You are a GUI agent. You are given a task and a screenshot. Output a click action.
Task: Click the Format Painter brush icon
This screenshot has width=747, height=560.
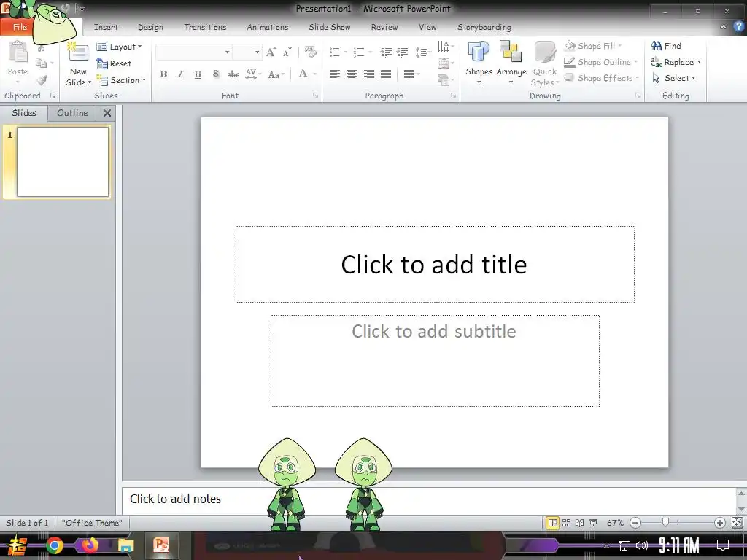42,80
